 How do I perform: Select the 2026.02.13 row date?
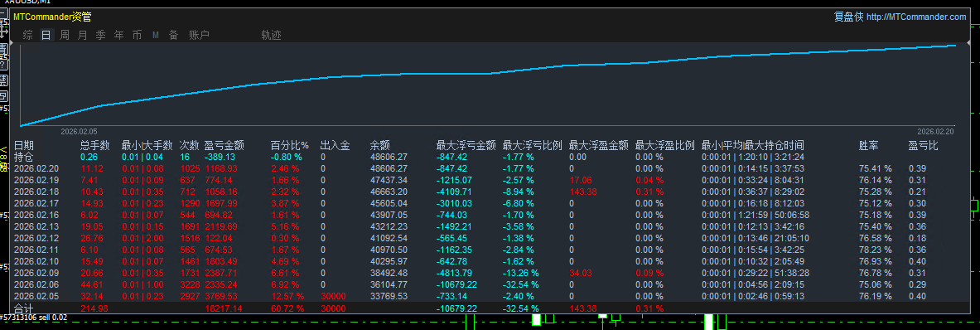coord(37,226)
